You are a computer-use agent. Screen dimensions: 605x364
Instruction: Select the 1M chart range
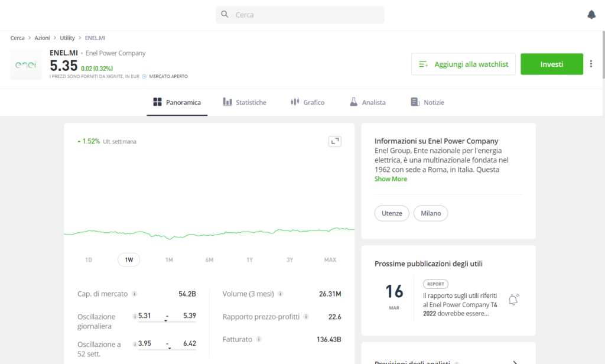click(x=169, y=260)
